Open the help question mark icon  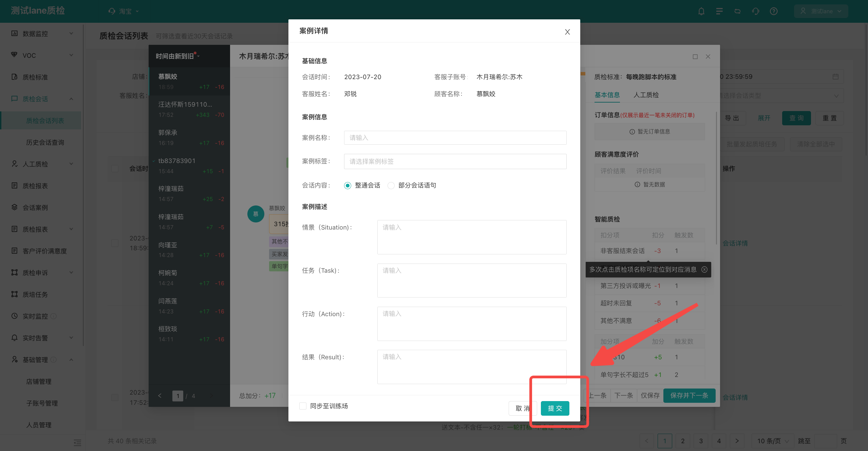pos(774,11)
